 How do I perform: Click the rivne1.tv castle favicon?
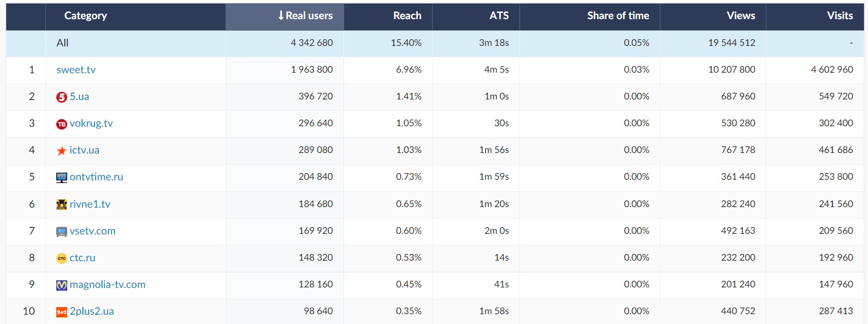62,204
